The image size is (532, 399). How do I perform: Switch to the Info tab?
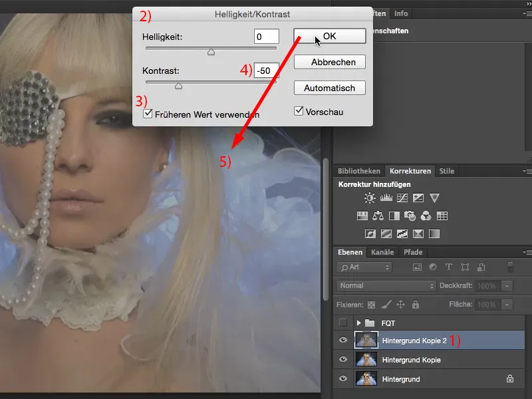click(401, 13)
